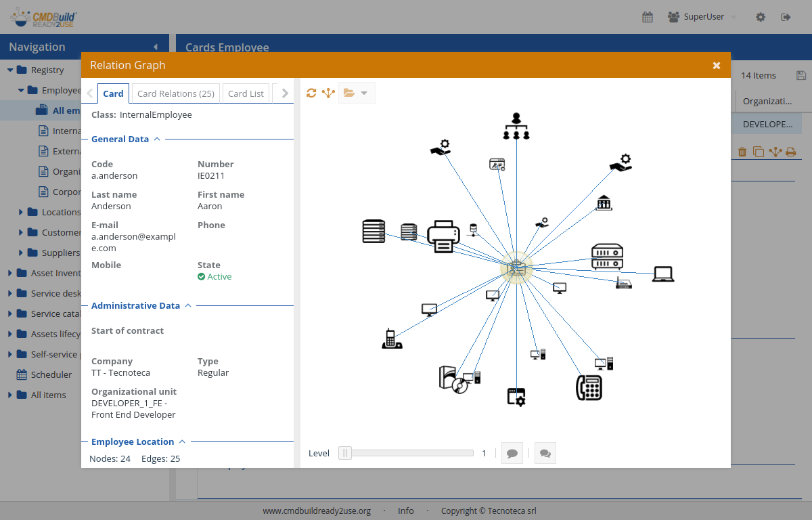Open www.cmdbuildready2use.org footer link
Viewport: 812px width, 520px height.
317,511
